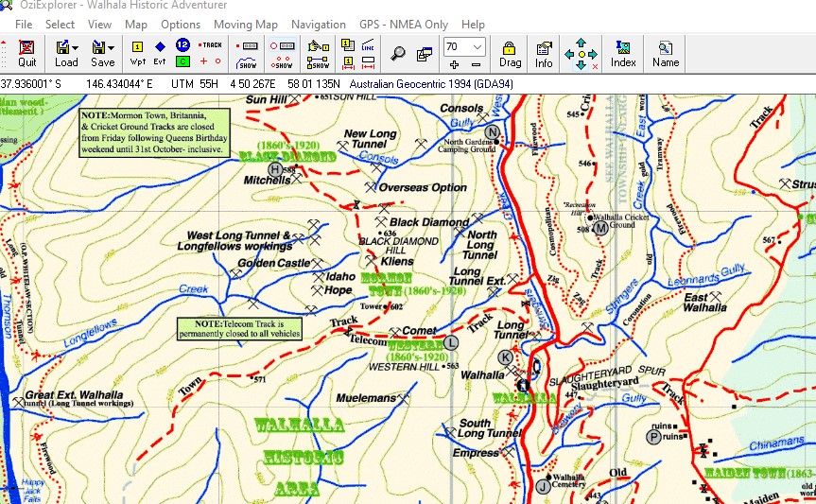
Task: Open the Info map information tool
Action: [x=544, y=53]
